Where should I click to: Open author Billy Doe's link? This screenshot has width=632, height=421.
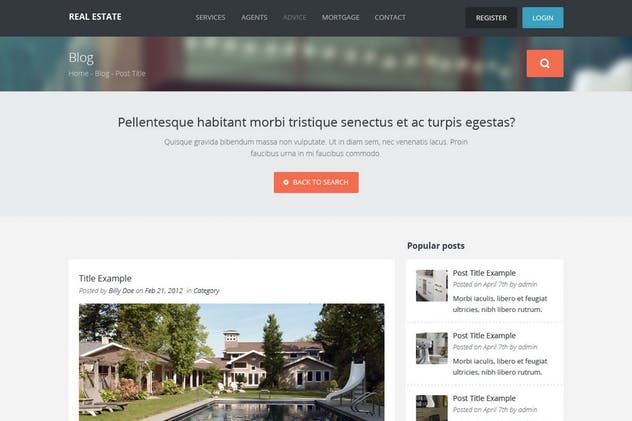(121, 290)
